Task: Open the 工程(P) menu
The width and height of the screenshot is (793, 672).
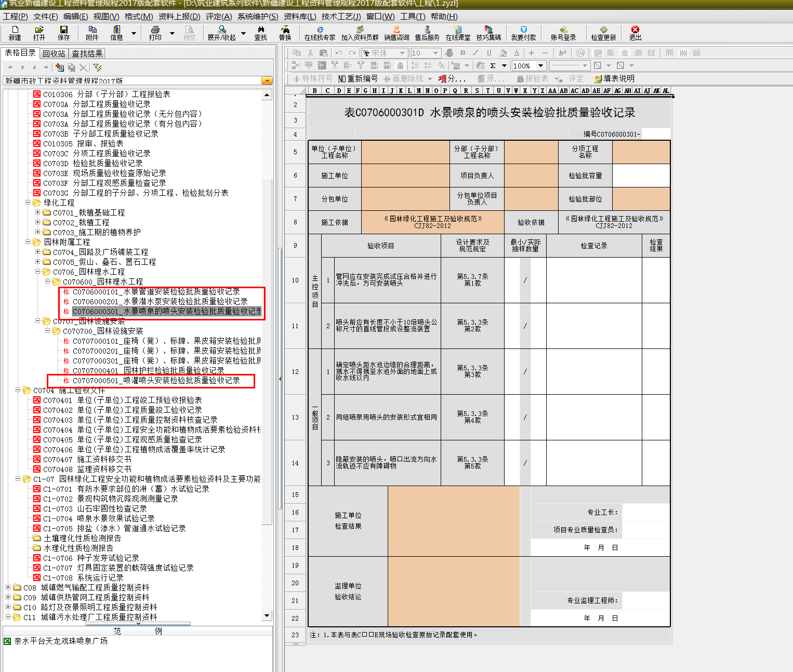Action: tap(16, 17)
